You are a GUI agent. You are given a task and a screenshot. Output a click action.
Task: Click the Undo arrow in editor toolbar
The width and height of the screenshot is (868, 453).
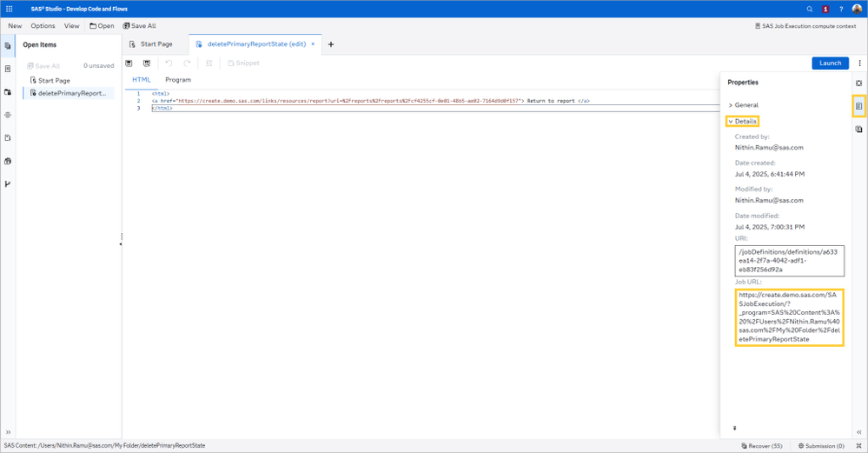[169, 63]
